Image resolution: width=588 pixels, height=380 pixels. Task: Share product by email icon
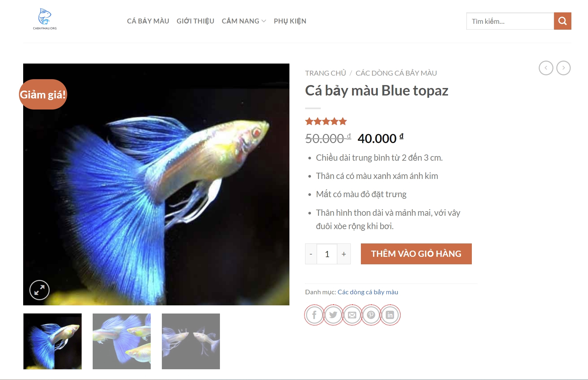coord(352,315)
